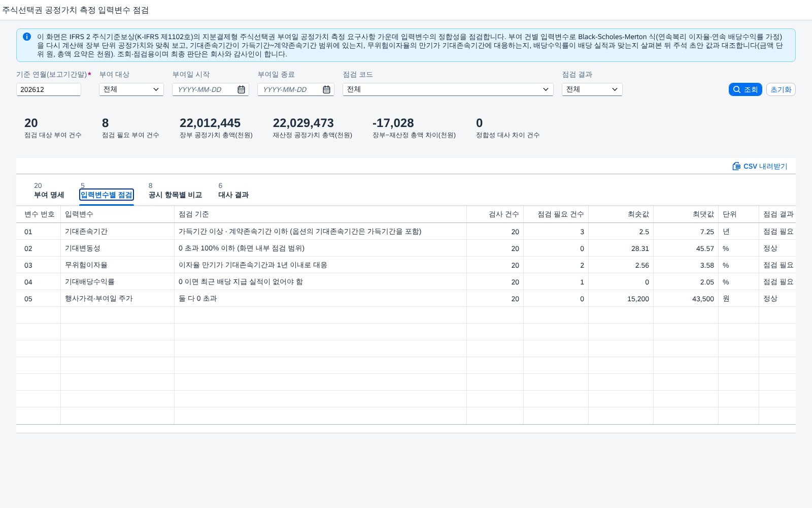
Task: Open the 부여일 종료 calendar picker
Action: coord(327,89)
